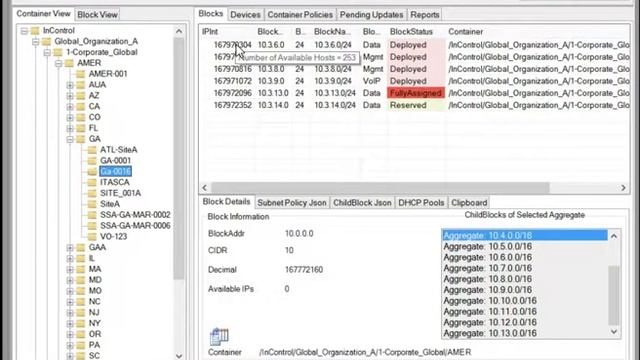This screenshot has width=640, height=360.
Task: Click the ChildBlocks list scroll down arrow
Action: 614,332
